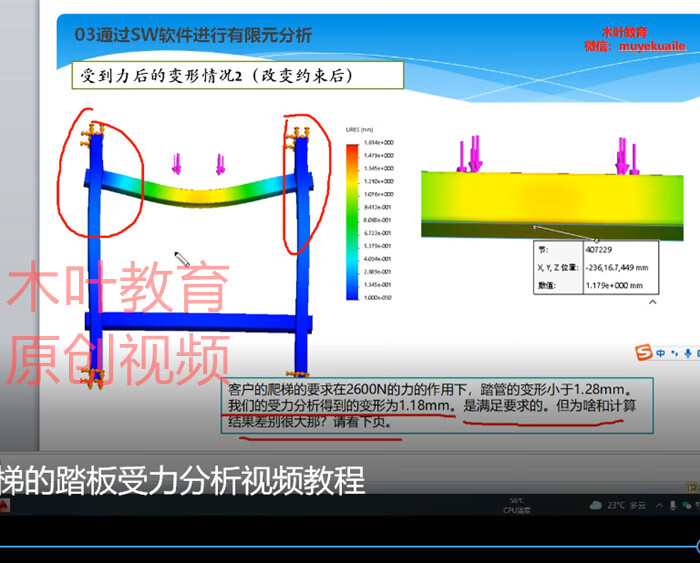The width and height of the screenshot is (700, 563).
Task: Open the weather widget showing 23°C
Action: click(x=618, y=505)
